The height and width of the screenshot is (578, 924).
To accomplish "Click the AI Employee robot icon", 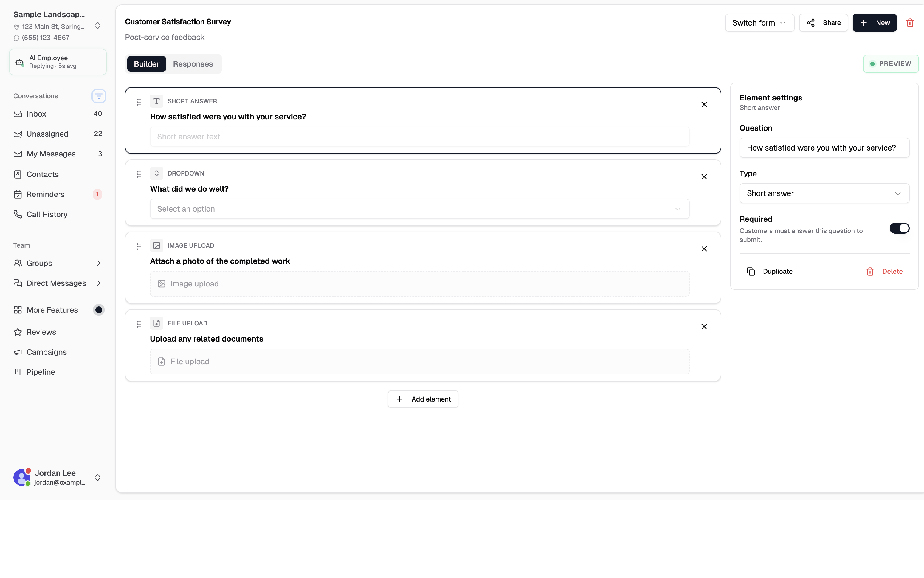I will click(x=19, y=62).
